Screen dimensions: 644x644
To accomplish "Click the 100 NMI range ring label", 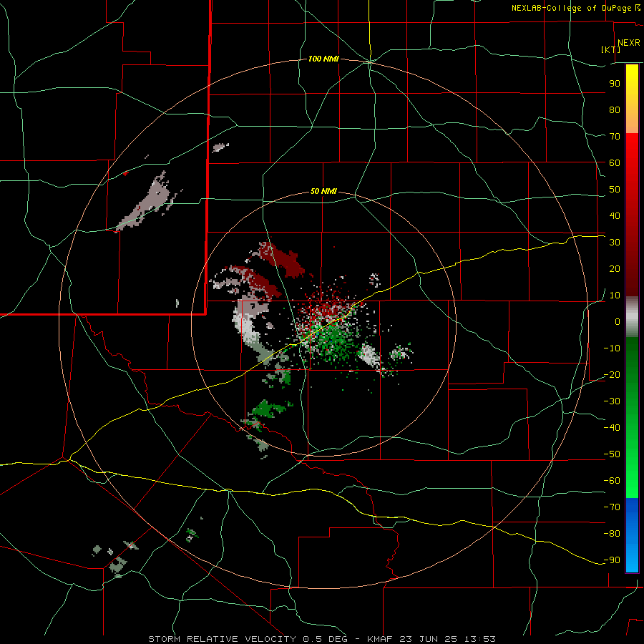I will [x=323, y=59].
